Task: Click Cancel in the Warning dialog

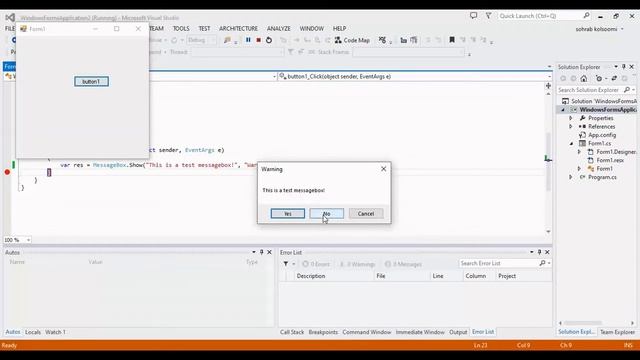Action: (x=366, y=213)
